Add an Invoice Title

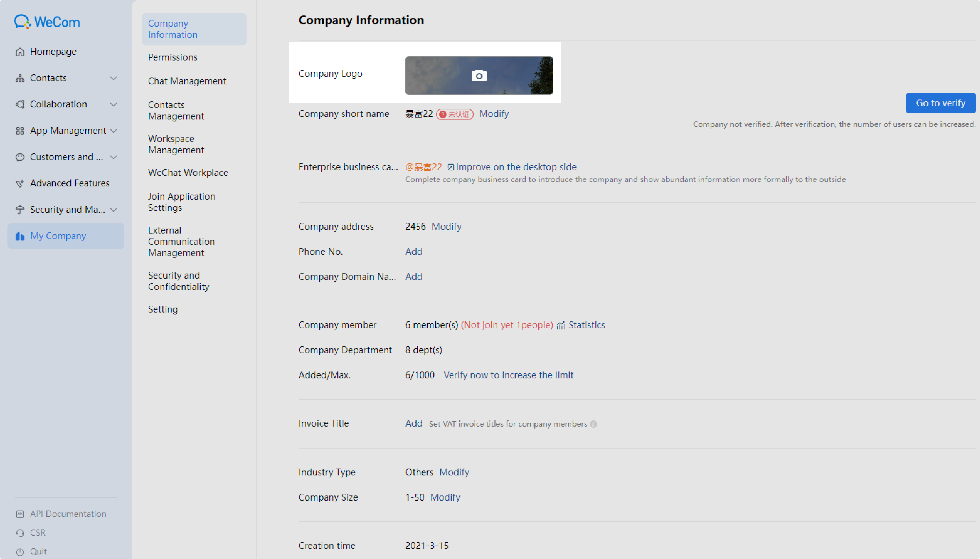pyautogui.click(x=414, y=423)
